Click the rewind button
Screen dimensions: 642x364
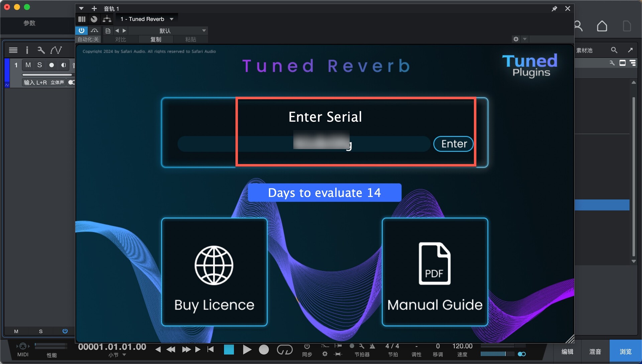click(x=171, y=350)
